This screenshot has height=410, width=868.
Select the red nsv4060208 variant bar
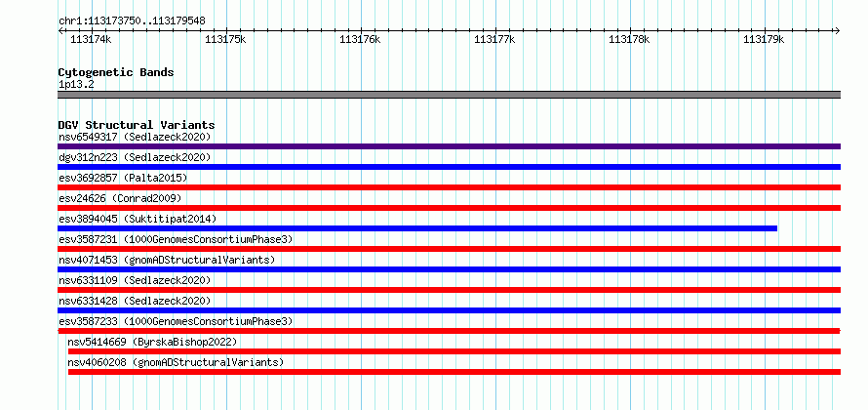[454, 372]
